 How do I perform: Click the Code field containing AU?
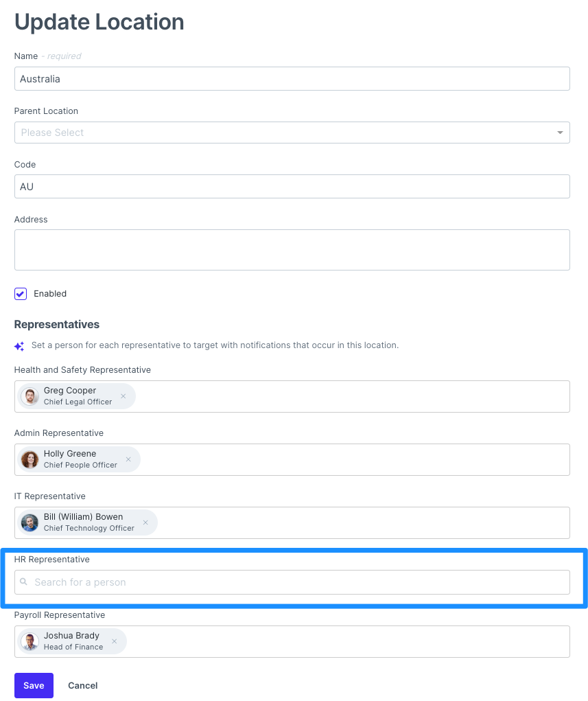click(292, 187)
